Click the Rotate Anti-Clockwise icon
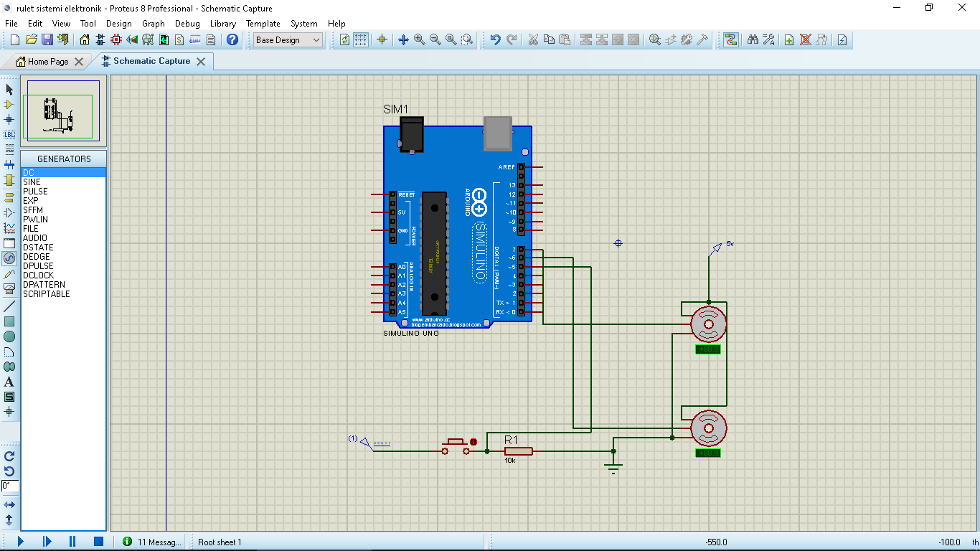Screen dimensions: 980x551 9,471
